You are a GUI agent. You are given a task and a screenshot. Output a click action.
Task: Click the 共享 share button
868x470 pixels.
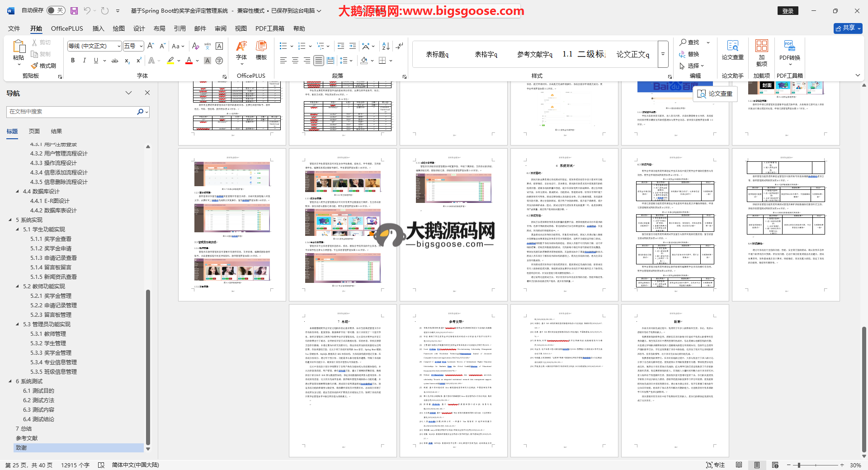tap(848, 28)
